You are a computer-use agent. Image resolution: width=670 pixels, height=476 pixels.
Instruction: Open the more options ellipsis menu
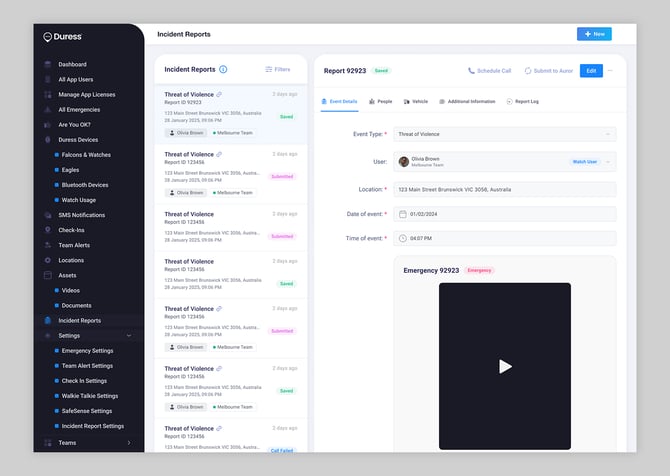pyautogui.click(x=610, y=71)
